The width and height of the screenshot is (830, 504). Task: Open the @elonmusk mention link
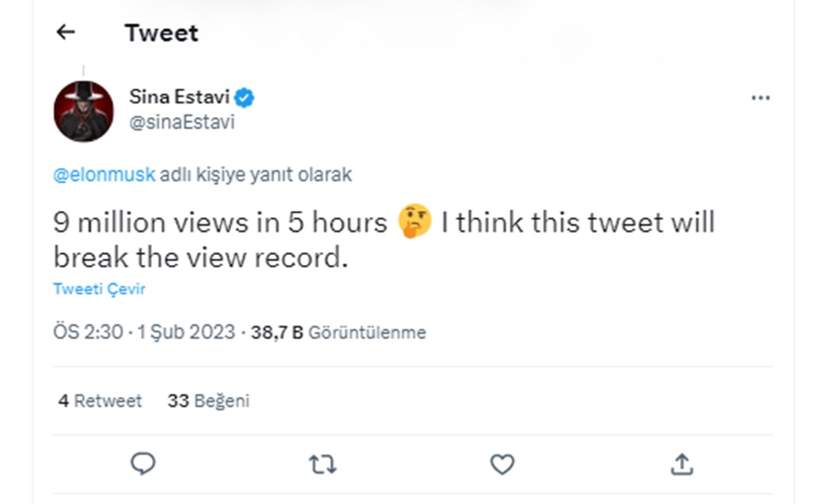[x=104, y=175]
